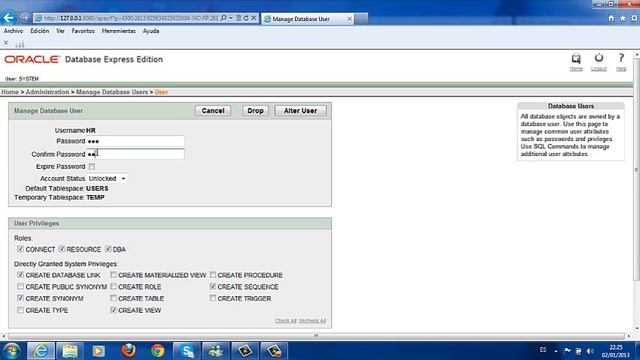Open the browser home page icon
The width and height of the screenshot is (640, 360).
(611, 18)
